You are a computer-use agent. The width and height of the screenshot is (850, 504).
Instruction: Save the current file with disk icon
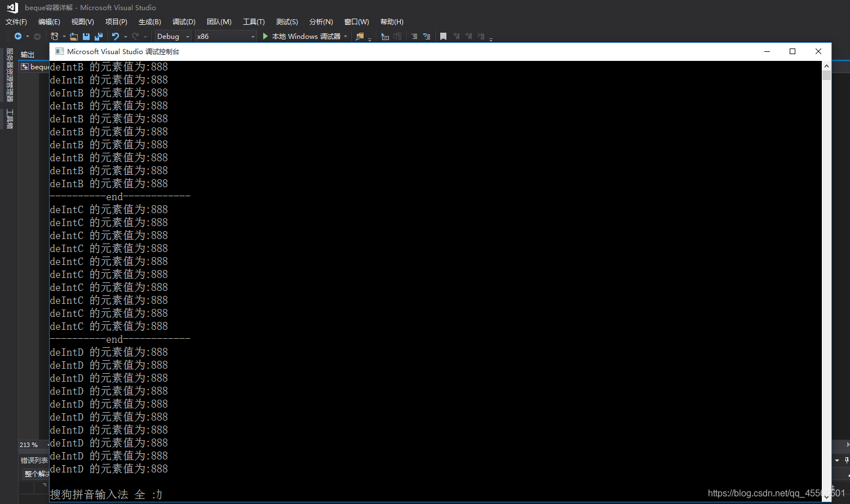pyautogui.click(x=86, y=37)
